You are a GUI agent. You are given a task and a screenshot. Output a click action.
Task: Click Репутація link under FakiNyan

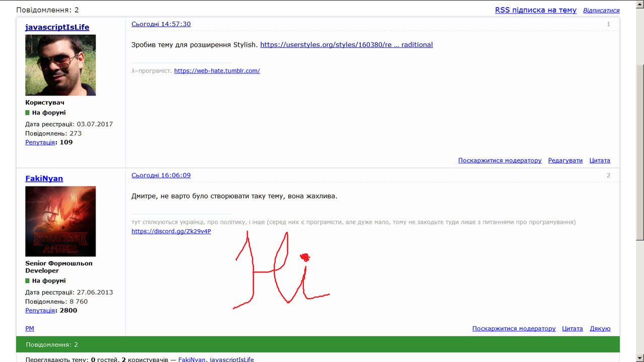click(x=40, y=310)
